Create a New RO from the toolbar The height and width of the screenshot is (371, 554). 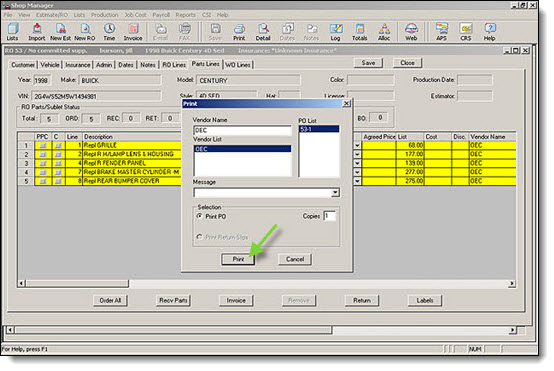[85, 32]
